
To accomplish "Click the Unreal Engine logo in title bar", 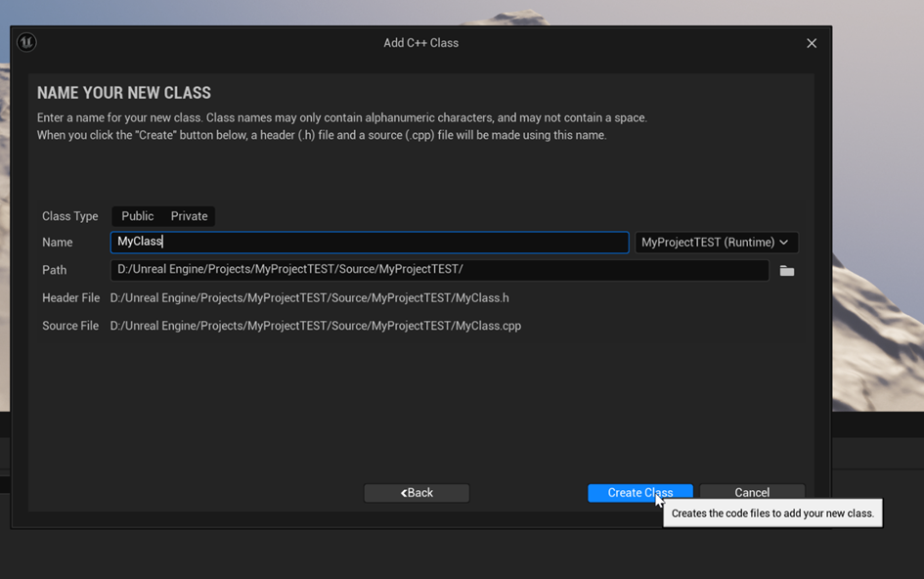I will click(x=26, y=42).
